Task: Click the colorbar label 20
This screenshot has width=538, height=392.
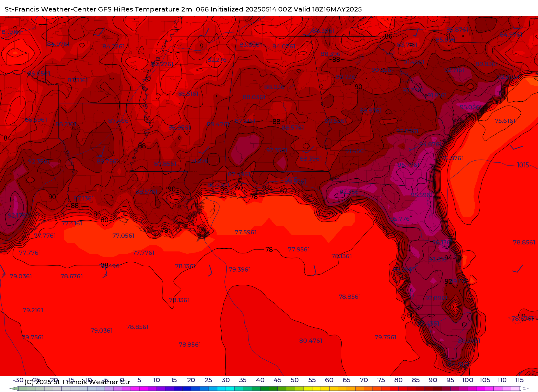Action: pos(191,380)
